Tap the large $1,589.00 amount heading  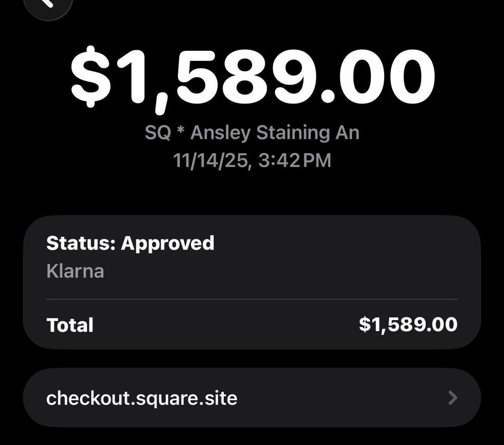(252, 76)
